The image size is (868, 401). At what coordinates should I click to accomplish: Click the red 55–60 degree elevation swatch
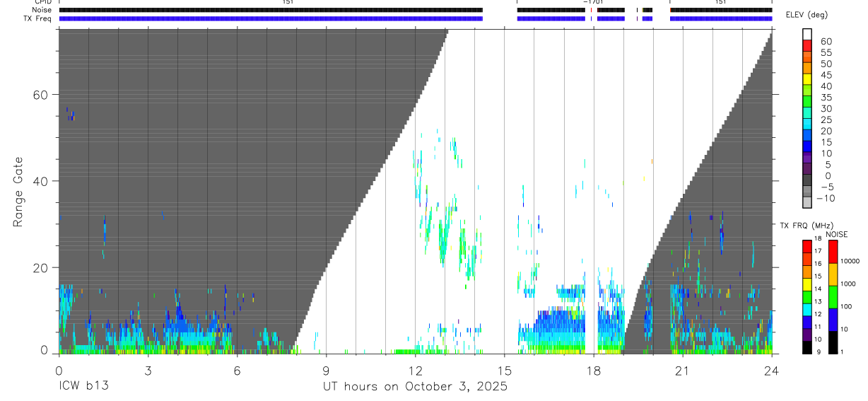(x=807, y=47)
